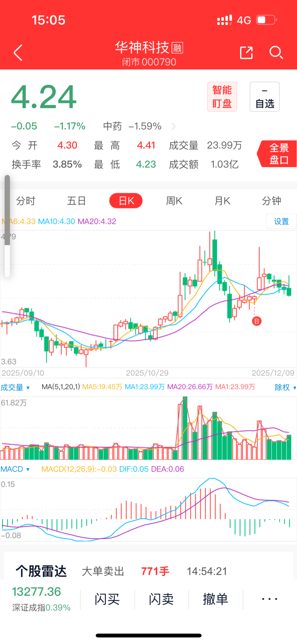Tap the 换手率 3.85% value
The image size is (297, 644).
point(67,164)
